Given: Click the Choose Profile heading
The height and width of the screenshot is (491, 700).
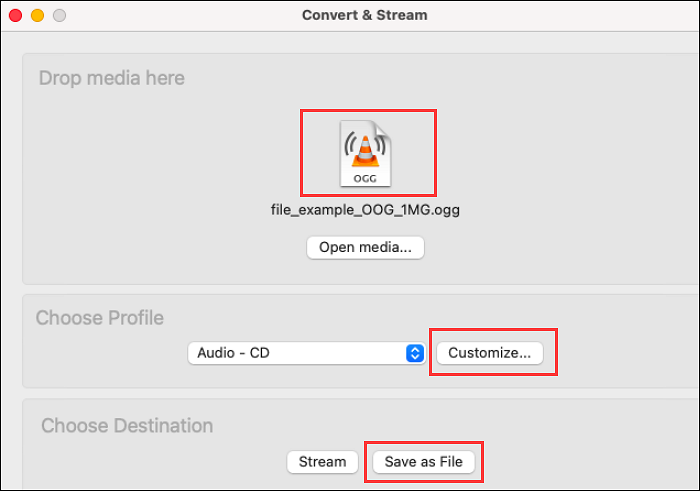Looking at the screenshot, I should pos(100,318).
